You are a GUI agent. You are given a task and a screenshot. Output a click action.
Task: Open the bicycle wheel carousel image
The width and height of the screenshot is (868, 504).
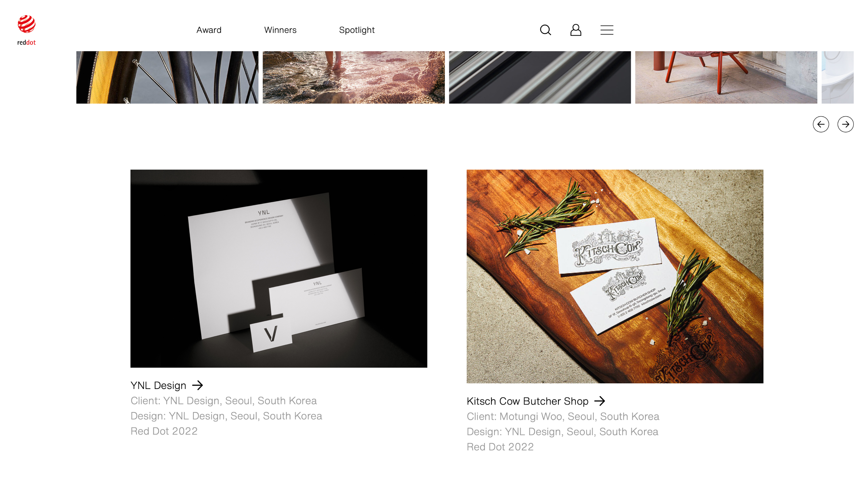[x=167, y=77]
